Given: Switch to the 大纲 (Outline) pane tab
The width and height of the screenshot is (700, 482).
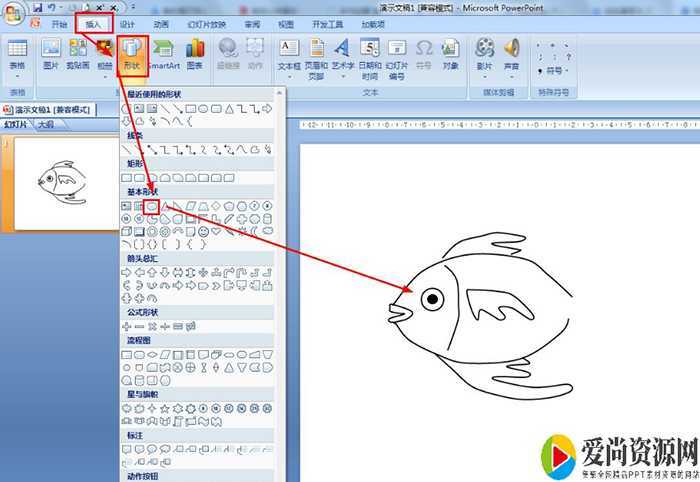Looking at the screenshot, I should pos(46,125).
